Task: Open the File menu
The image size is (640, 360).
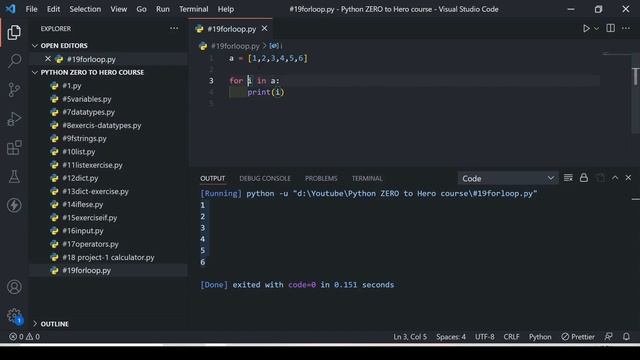Action: click(31, 9)
